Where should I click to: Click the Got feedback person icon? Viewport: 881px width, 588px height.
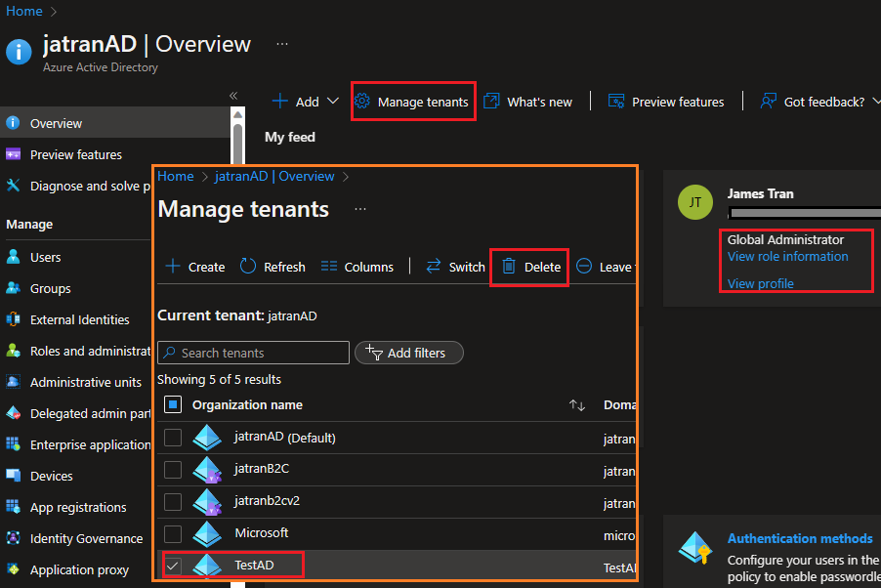pyautogui.click(x=768, y=102)
